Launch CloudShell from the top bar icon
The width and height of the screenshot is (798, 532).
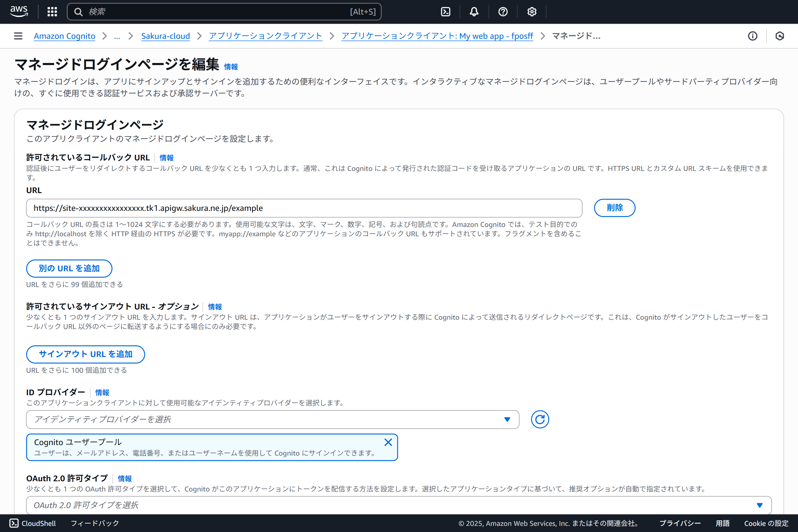(445, 12)
